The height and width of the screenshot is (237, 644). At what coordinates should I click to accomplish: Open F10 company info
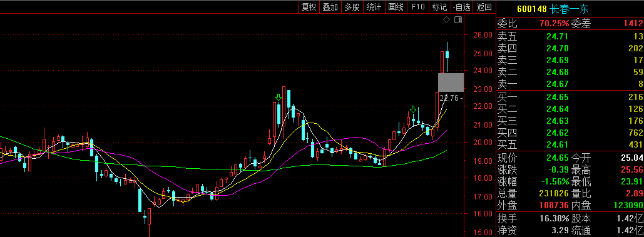pos(417,7)
